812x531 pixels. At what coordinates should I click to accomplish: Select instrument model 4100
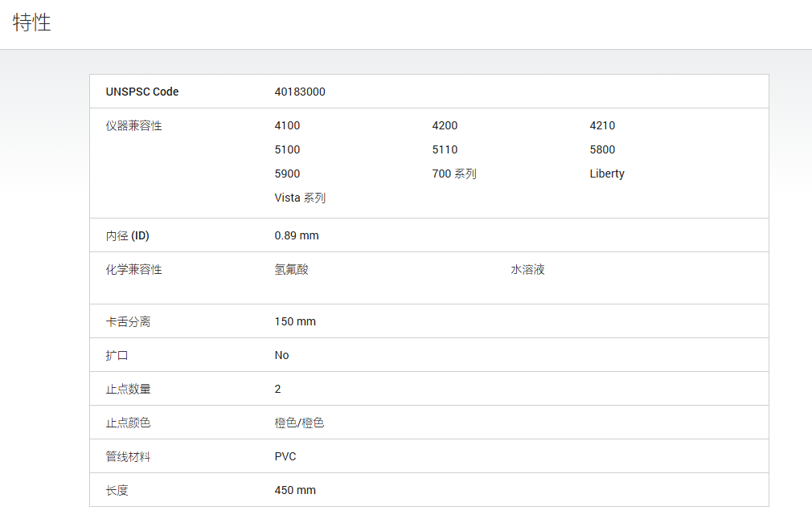tap(287, 126)
